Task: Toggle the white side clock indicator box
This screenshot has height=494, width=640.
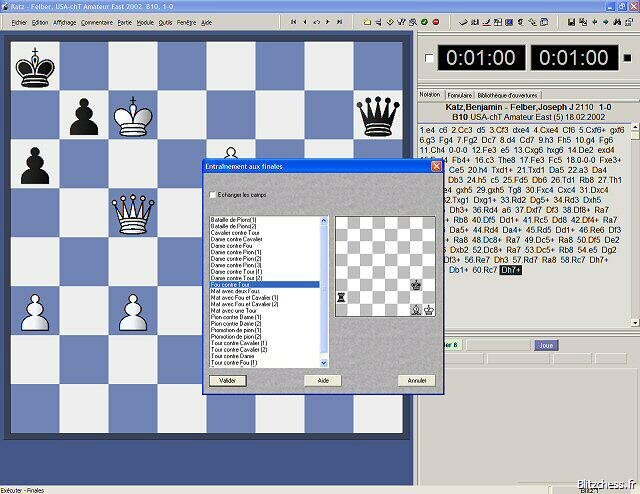Action: 430,58
